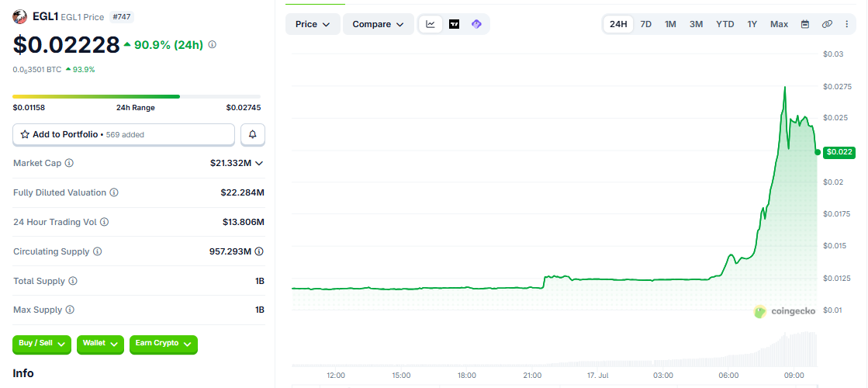The width and height of the screenshot is (868, 388).
Task: Open the calendar date range icon
Action: 805,24
